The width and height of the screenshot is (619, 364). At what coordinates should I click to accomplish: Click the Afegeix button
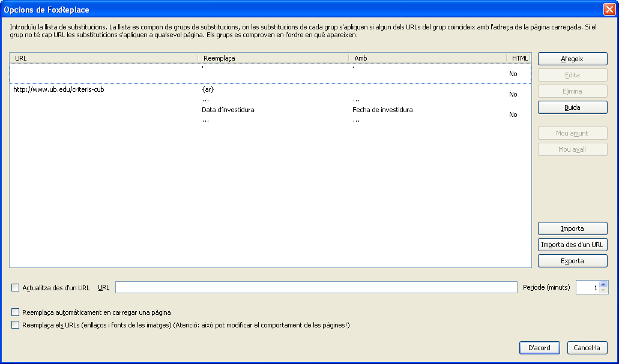[x=572, y=59]
